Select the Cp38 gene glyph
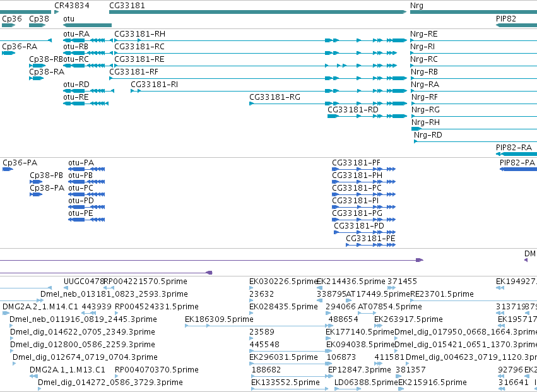This screenshot has height=392, width=537. (x=37, y=25)
